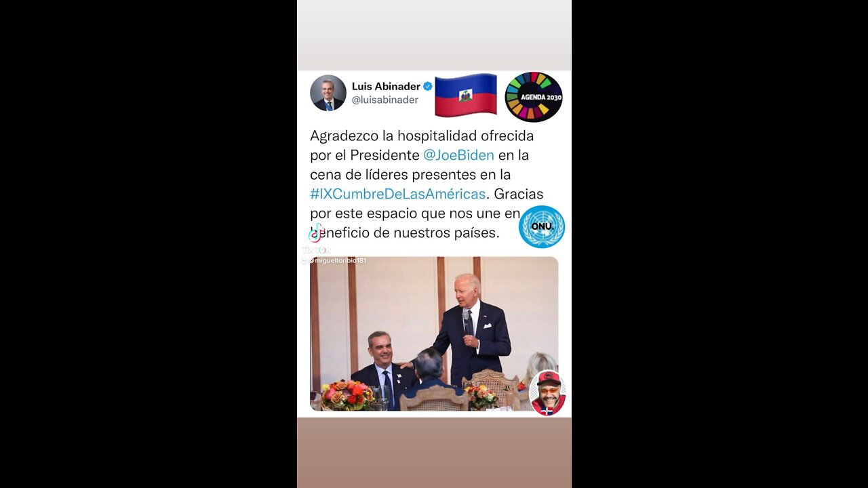Click the @luisabinader handle
This screenshot has width=868, height=488.
tap(384, 100)
